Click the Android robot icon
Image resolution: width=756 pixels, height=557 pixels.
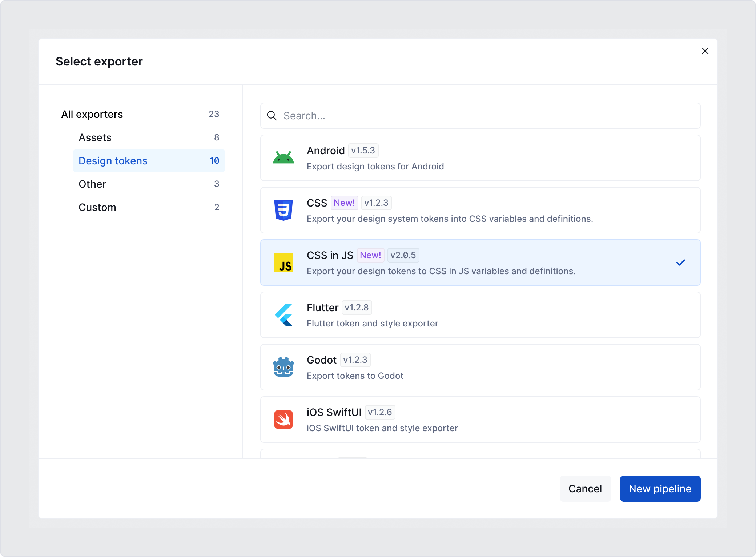click(283, 157)
